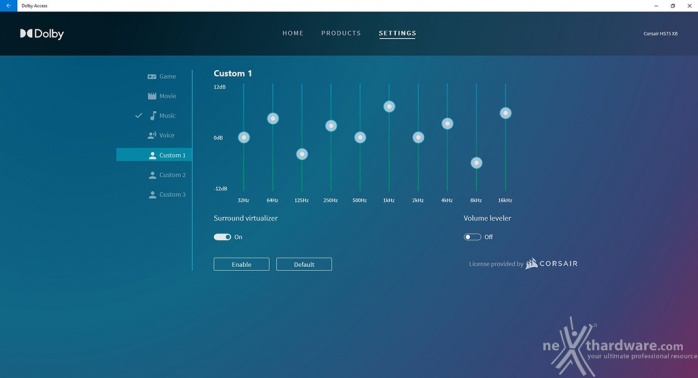The image size is (698, 378).
Task: Choose the Voice profile label
Action: 167,135
